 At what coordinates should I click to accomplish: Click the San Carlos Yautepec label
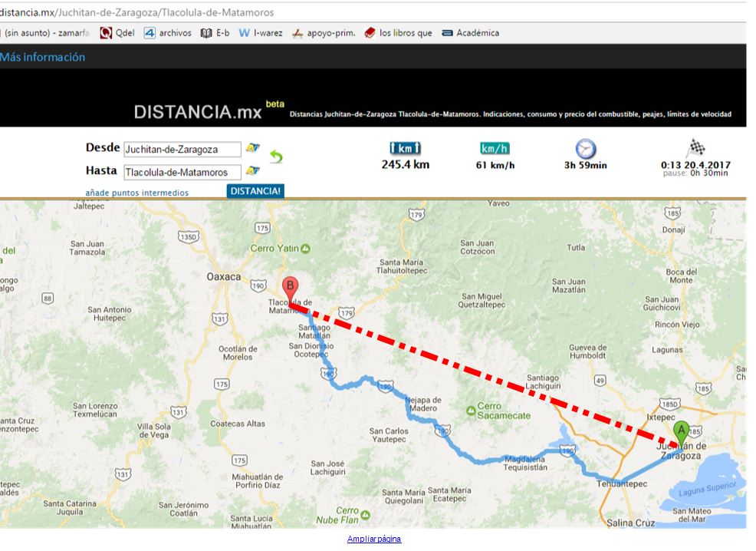[389, 435]
